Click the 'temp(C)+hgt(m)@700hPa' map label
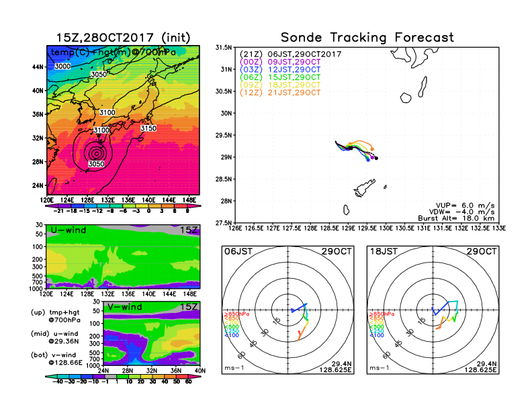Viewport: 532px width, 411px height. coord(114,52)
